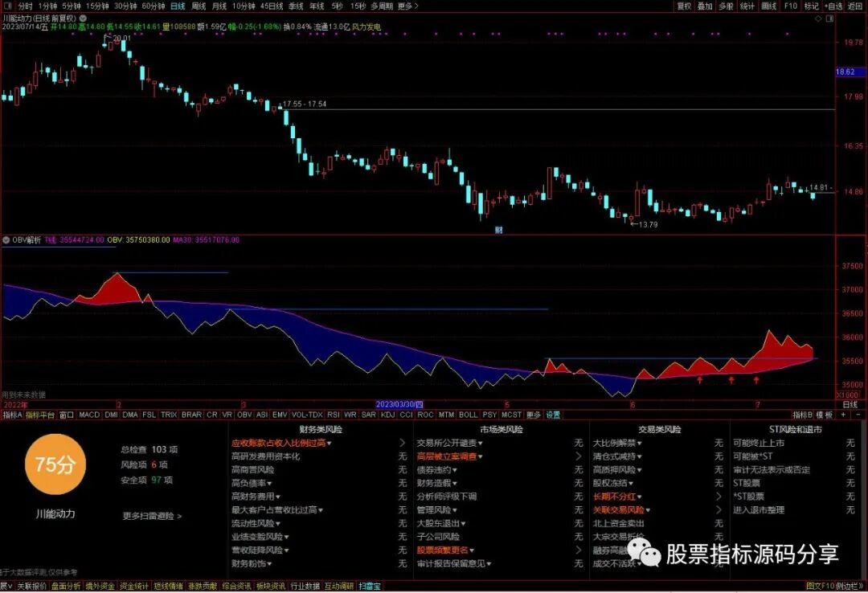Click the 75分 score circle

[x=55, y=464]
